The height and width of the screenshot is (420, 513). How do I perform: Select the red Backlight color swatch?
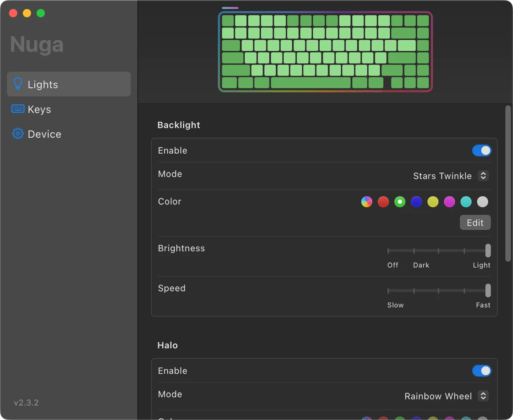(x=383, y=202)
